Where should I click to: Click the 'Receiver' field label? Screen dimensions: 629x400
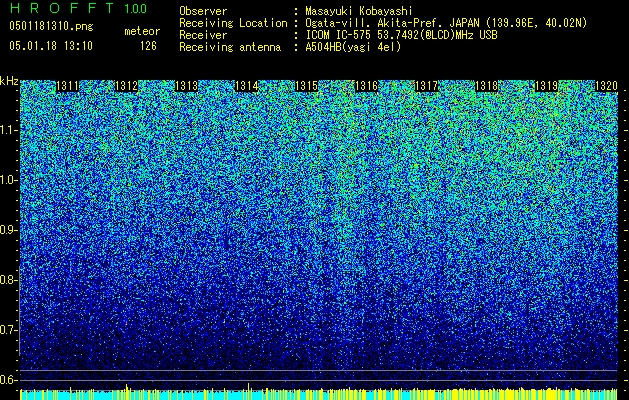[203, 35]
